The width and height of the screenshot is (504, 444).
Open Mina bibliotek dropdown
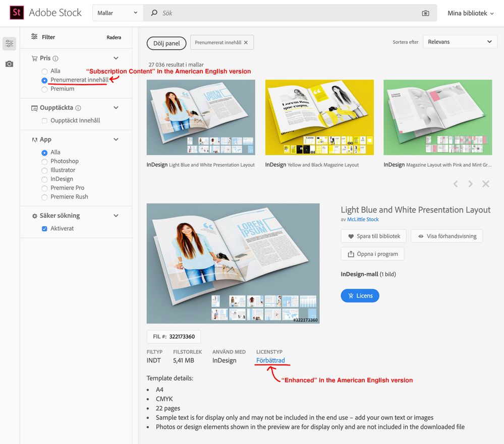tap(470, 13)
